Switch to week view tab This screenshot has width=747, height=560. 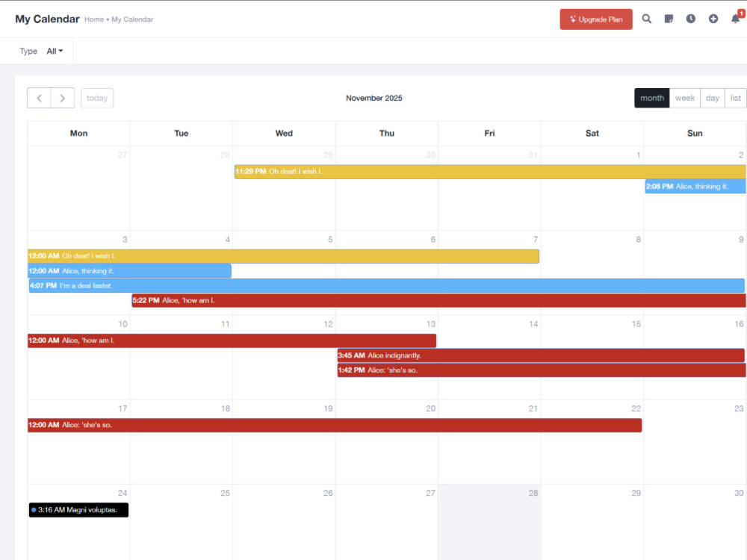tap(684, 98)
